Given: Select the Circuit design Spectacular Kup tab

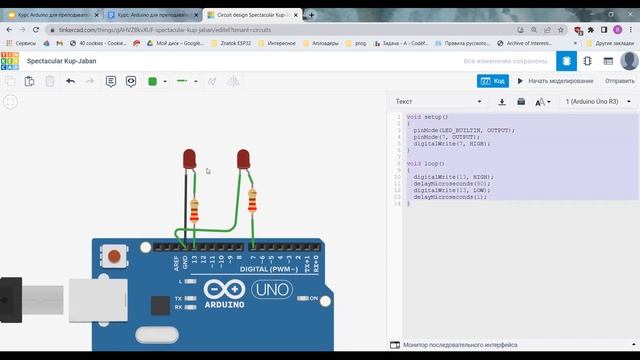Looking at the screenshot, I should (x=252, y=15).
